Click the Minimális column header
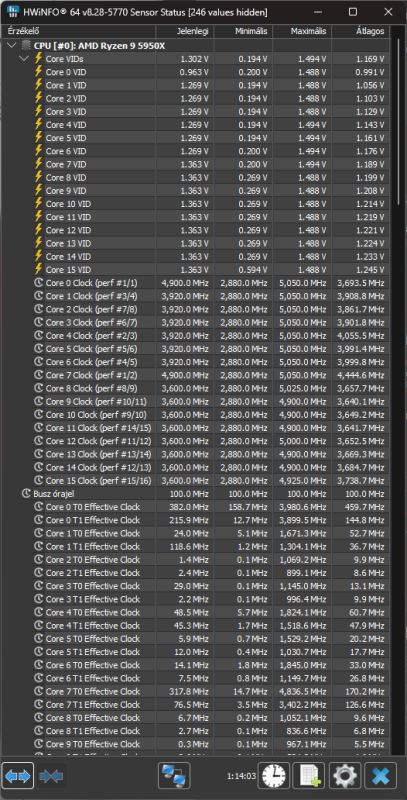The width and height of the screenshot is (407, 800). (x=243, y=31)
